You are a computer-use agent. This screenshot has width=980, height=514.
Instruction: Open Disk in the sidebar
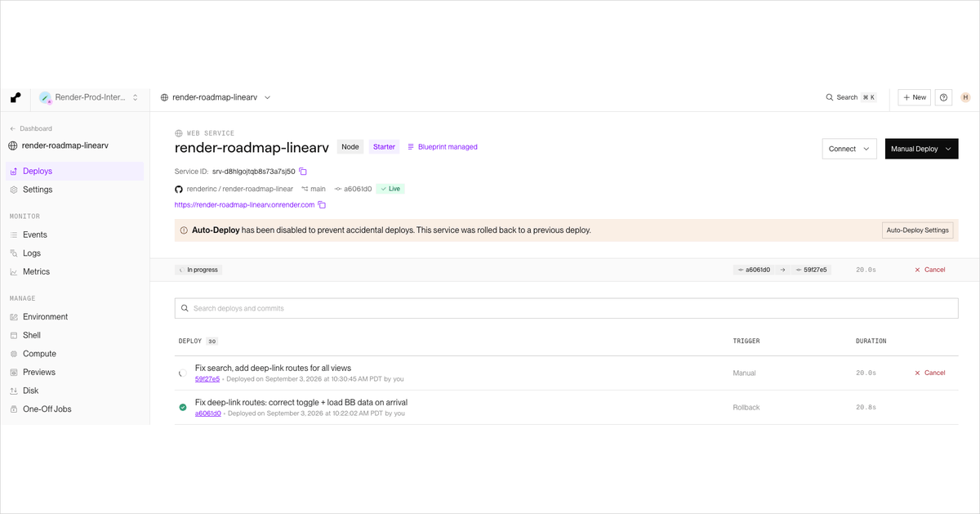click(x=75, y=391)
